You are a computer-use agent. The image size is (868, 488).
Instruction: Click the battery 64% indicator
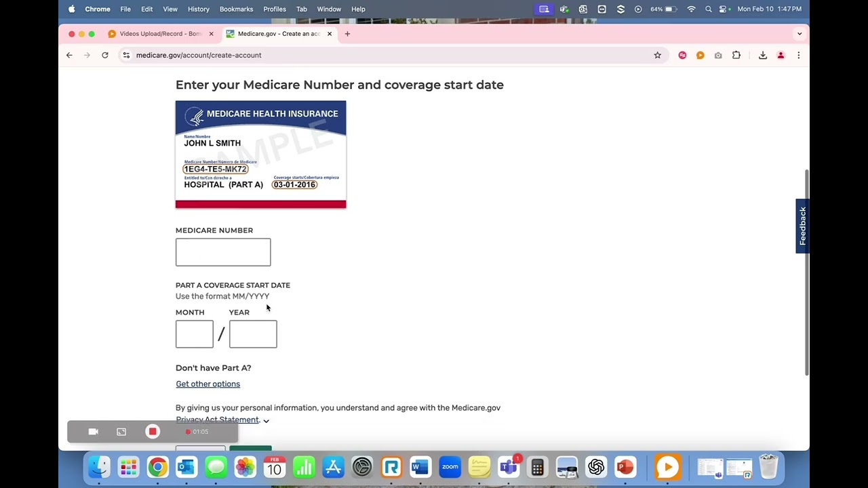click(663, 9)
